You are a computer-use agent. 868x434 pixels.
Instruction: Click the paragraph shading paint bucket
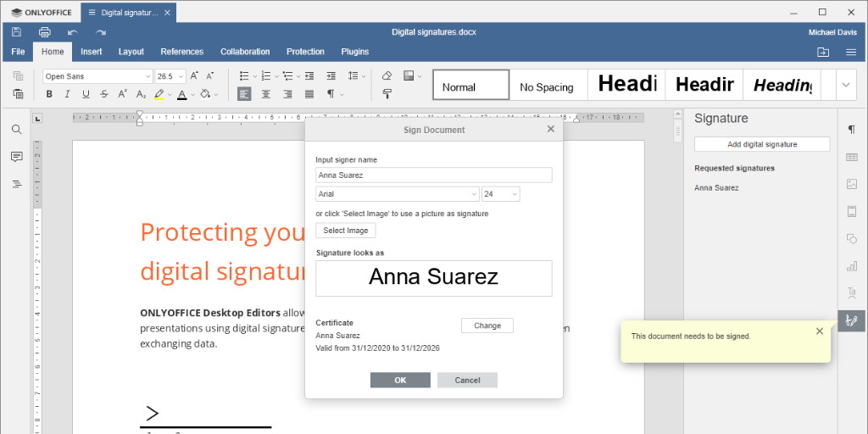(205, 94)
